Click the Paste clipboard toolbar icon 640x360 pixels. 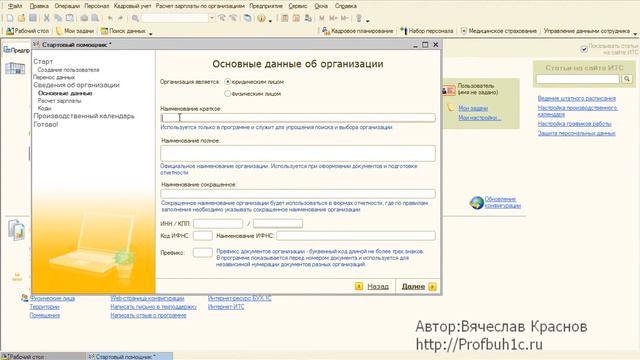pyautogui.click(x=70, y=18)
